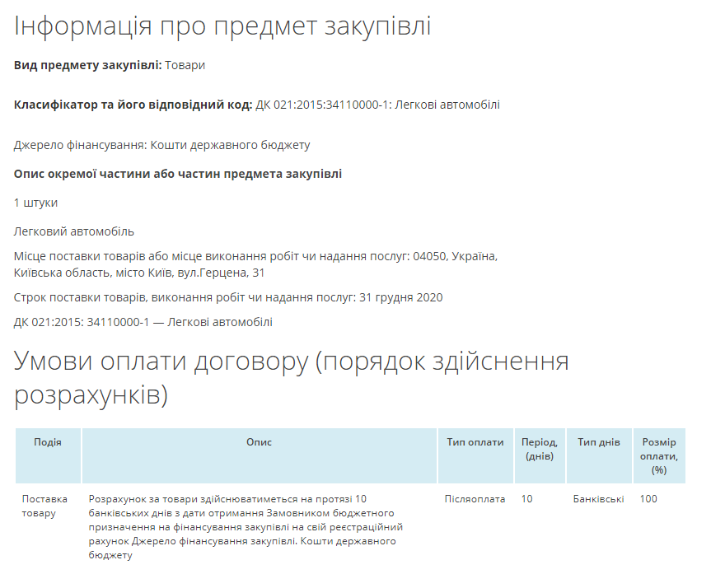This screenshot has height=588, width=725.
Task: Click the '1 штуки' quantity text
Action: pos(35,203)
